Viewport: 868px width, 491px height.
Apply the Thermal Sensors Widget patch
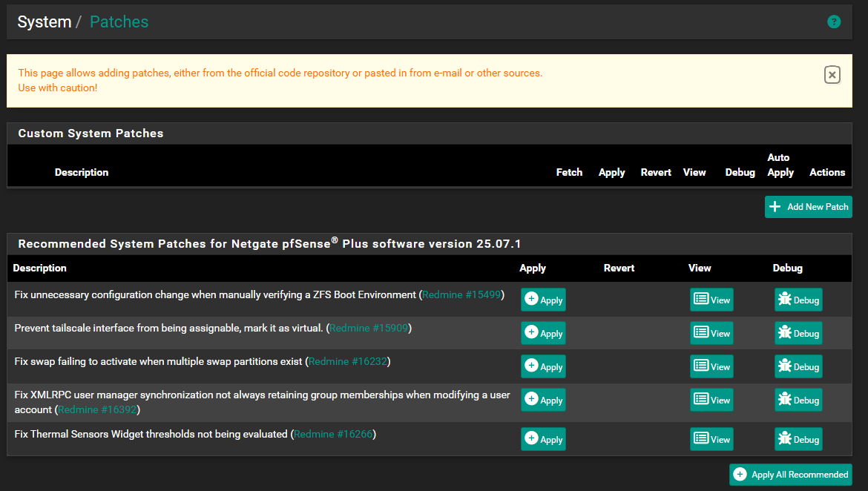543,439
